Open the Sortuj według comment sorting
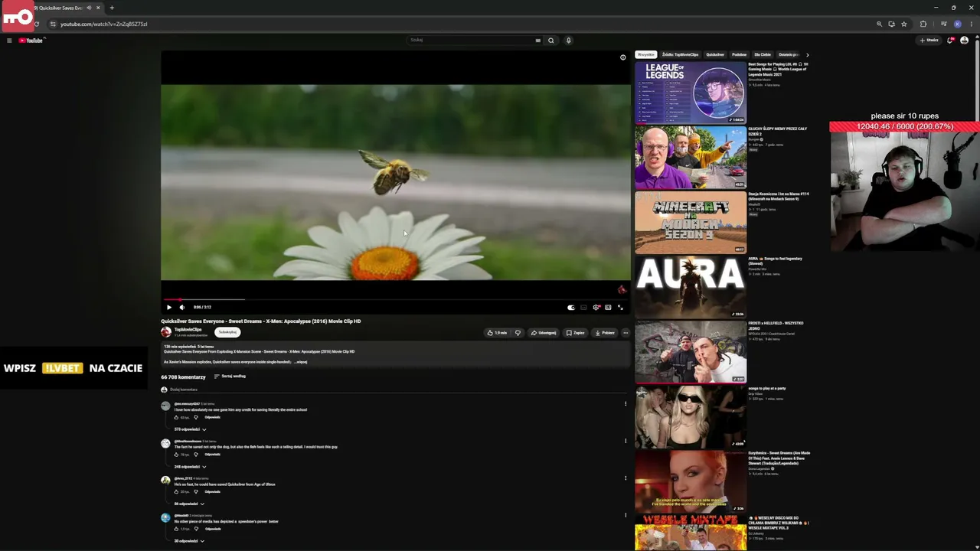Screen dimensions: 980x551 [230, 377]
